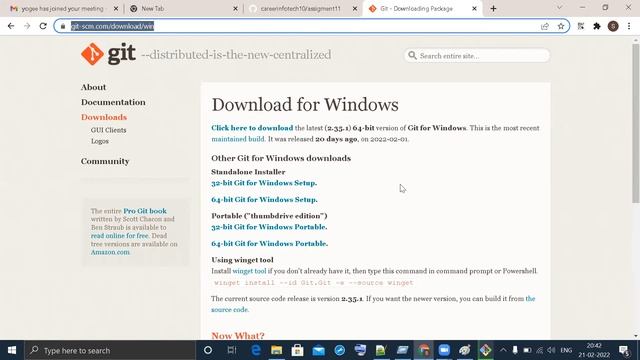This screenshot has height=360, width=640.
Task: Open the Chrome profile avatar
Action: (613, 26)
